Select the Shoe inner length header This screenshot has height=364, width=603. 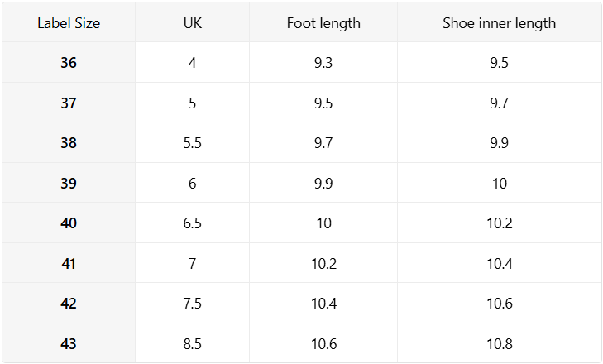point(499,23)
